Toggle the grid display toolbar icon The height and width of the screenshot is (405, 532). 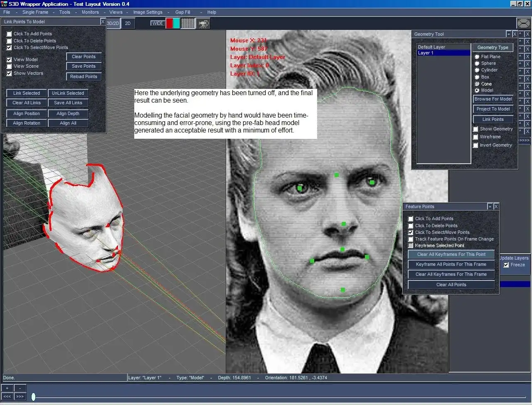tap(187, 23)
